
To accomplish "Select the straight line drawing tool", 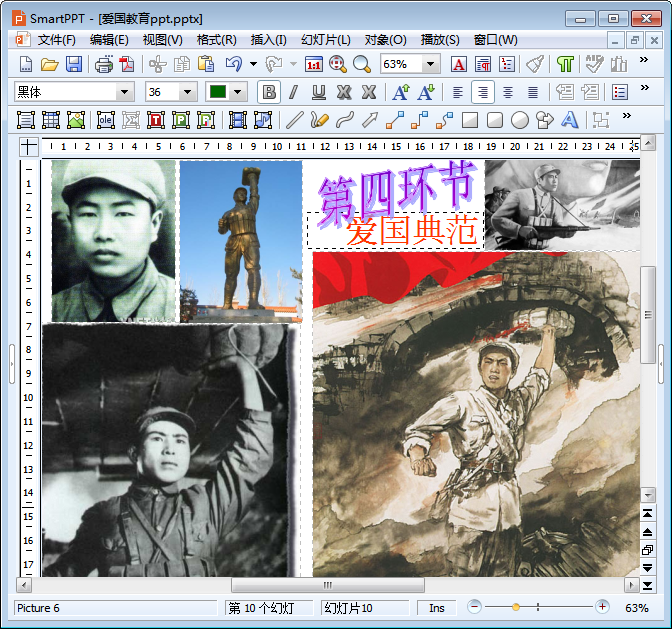I will pos(295,120).
